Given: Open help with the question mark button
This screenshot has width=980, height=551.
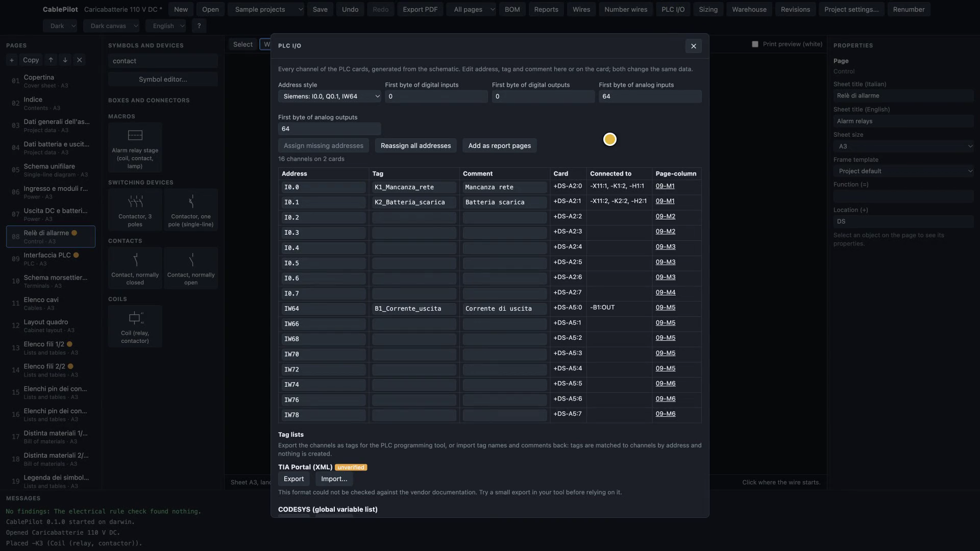Looking at the screenshot, I should 199,26.
